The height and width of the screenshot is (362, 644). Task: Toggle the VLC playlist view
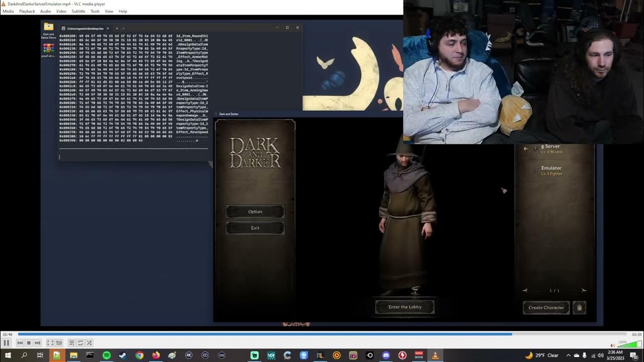click(x=71, y=343)
